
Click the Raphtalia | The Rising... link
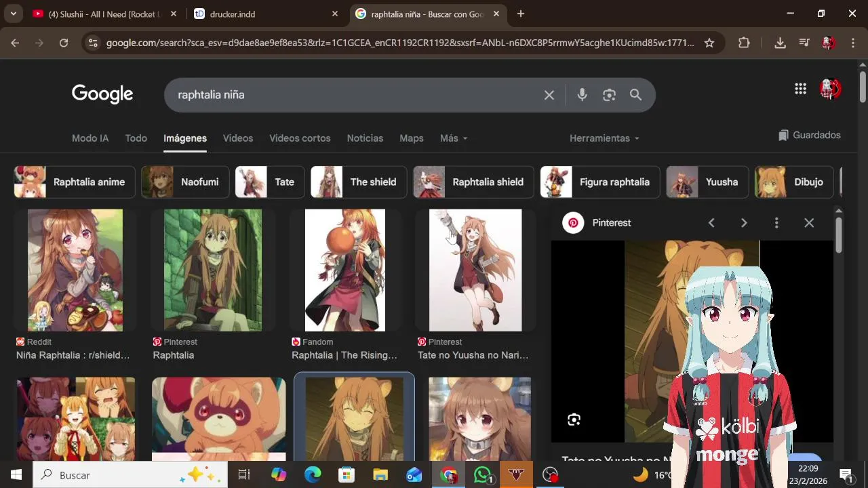344,355
